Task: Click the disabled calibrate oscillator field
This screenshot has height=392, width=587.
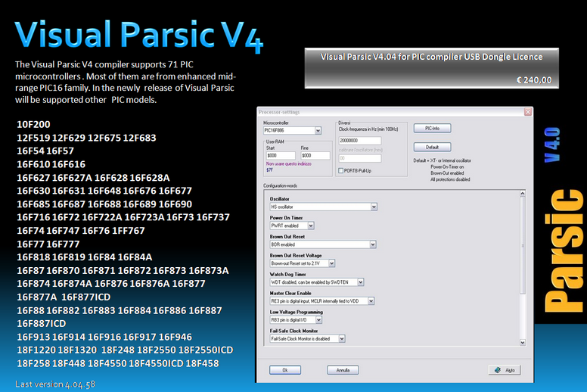Action: tap(360, 158)
